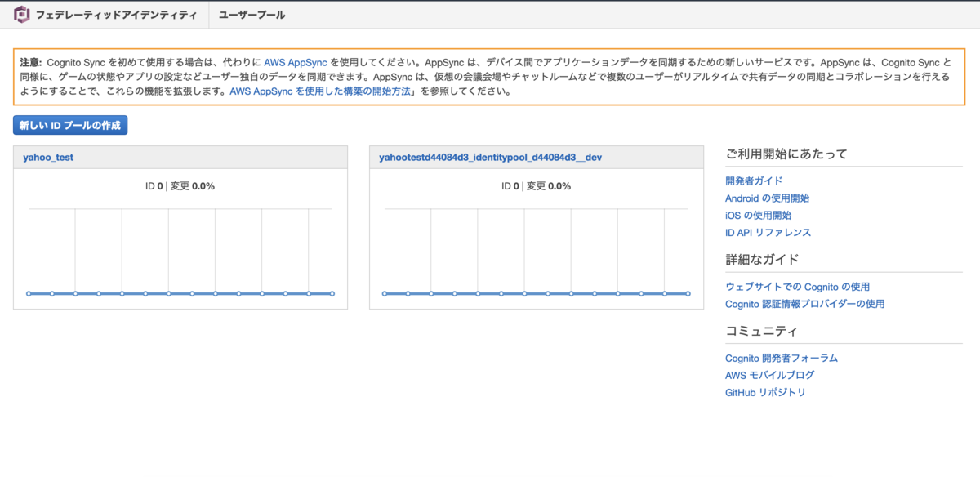Open GitHub リポジトリ link
The width and height of the screenshot is (980, 477).
[765, 392]
